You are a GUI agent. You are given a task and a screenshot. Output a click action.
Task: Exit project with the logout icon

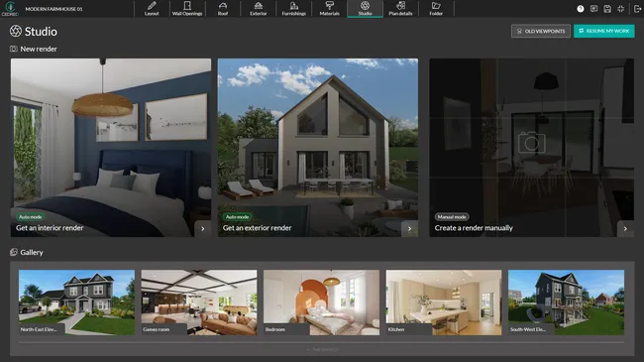pos(637,9)
